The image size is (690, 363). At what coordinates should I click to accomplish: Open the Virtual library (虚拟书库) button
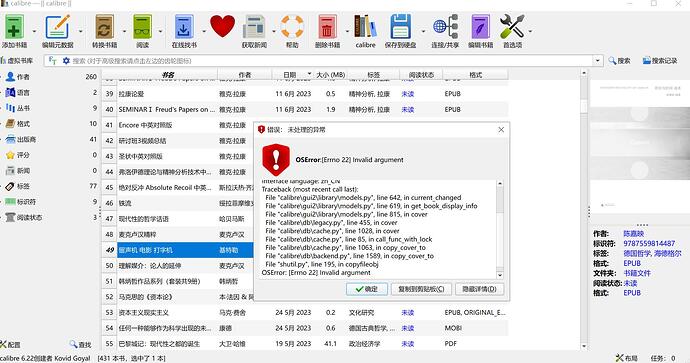tap(17, 61)
